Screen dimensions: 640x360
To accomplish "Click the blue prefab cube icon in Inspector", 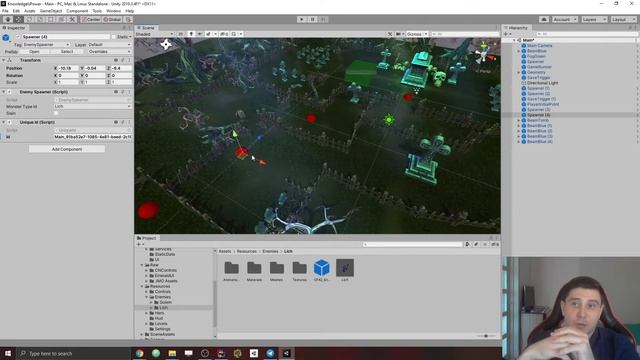I will [6, 38].
